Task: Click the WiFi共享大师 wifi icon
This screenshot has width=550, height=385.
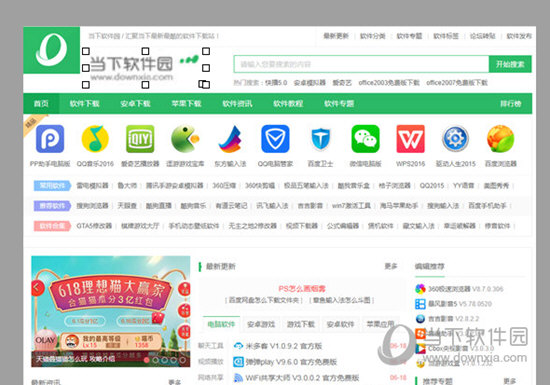Action: (x=238, y=378)
